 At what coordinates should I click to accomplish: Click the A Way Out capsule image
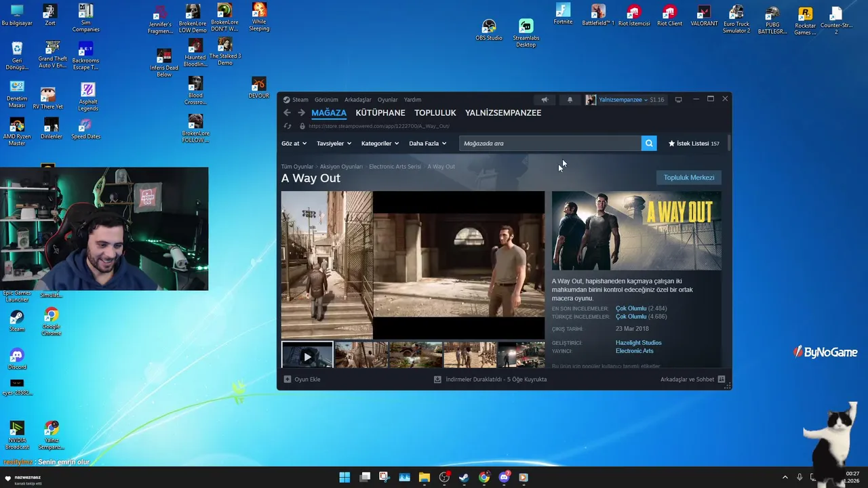[x=636, y=231]
